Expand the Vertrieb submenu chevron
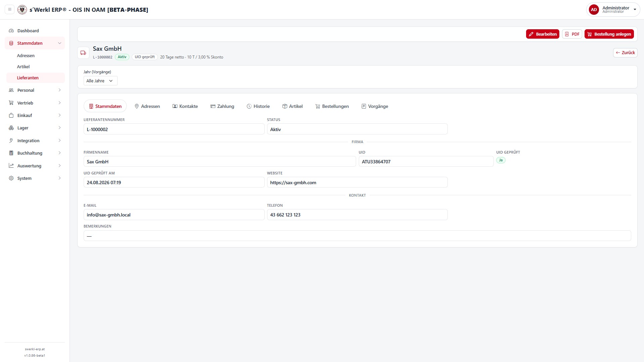The height and width of the screenshot is (362, 644). pyautogui.click(x=59, y=103)
